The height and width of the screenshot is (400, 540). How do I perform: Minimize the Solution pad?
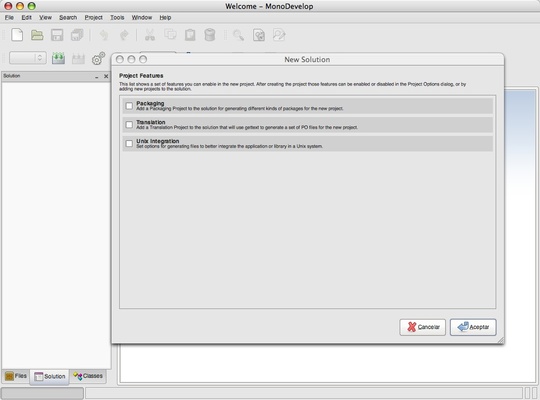coord(97,77)
